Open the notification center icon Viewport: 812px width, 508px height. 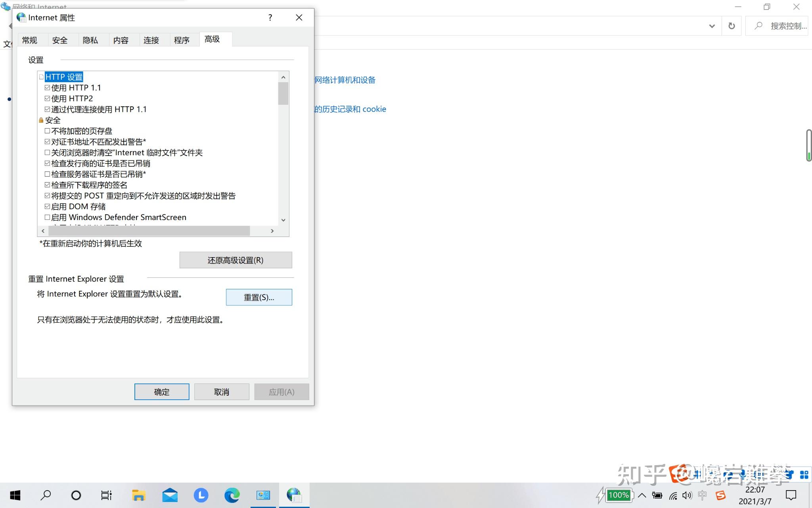click(x=791, y=495)
